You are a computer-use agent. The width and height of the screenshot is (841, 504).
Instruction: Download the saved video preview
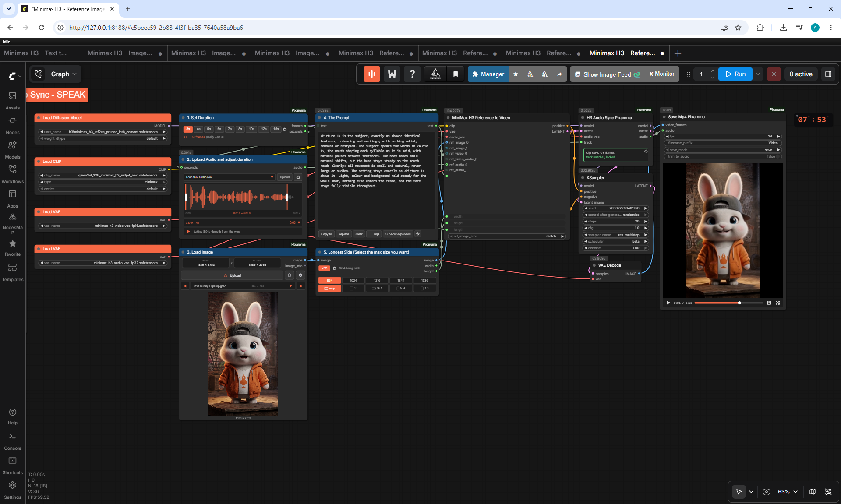769,303
